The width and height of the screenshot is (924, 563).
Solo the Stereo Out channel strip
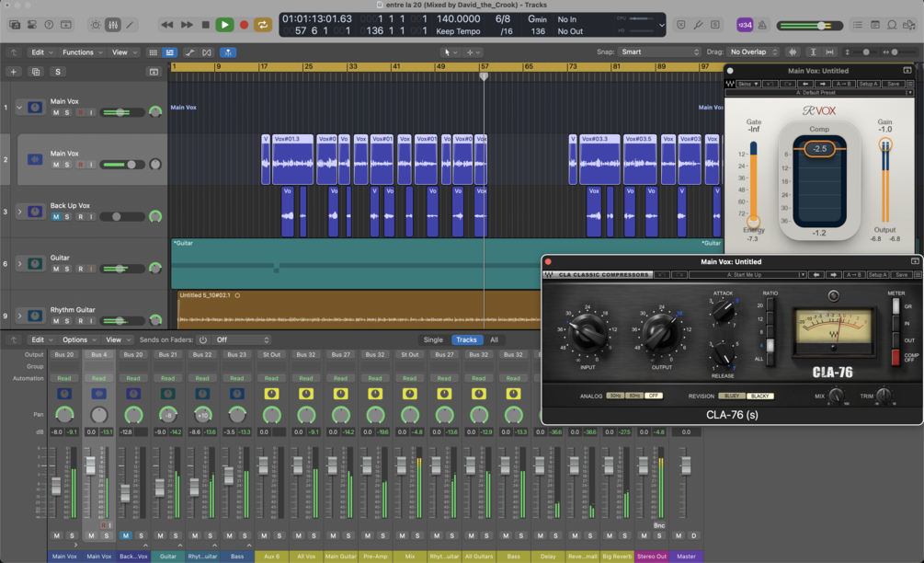tap(659, 536)
